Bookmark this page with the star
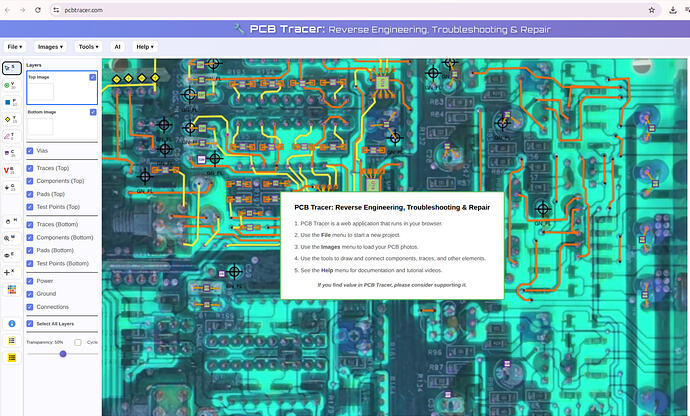Image resolution: width=690 pixels, height=416 pixels. click(652, 10)
